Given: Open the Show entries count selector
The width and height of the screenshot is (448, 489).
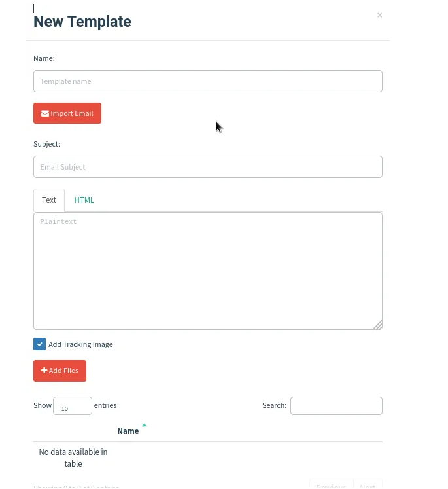Looking at the screenshot, I should click(x=73, y=406).
